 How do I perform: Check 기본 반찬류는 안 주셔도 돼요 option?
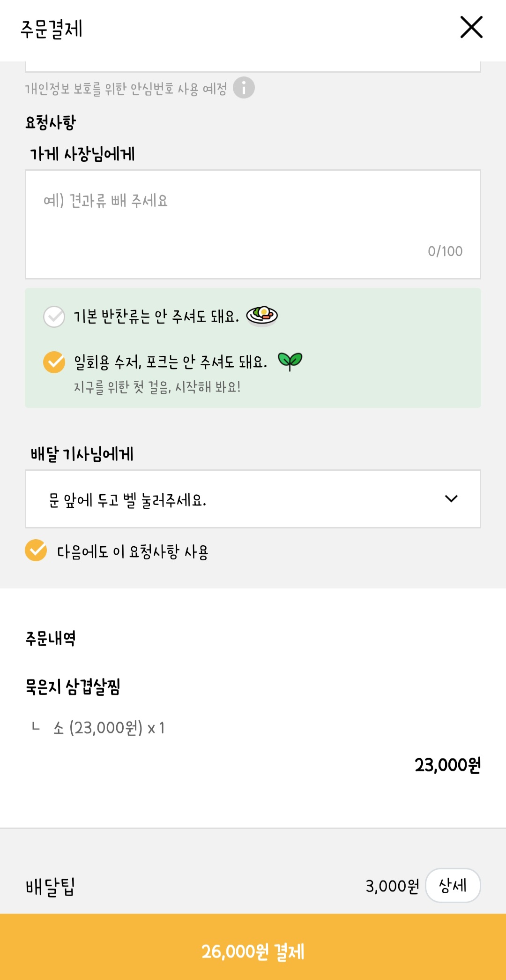pyautogui.click(x=54, y=317)
